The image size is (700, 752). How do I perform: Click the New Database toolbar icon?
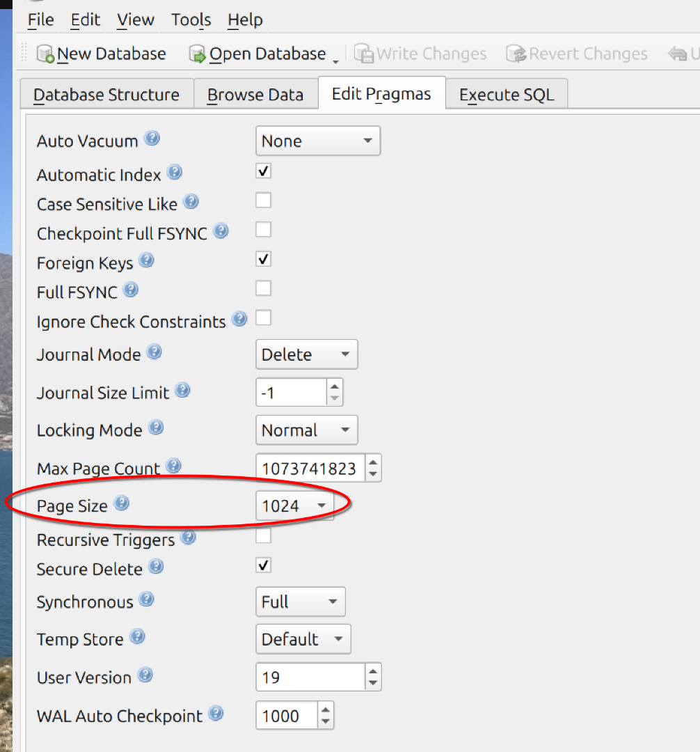[45, 54]
